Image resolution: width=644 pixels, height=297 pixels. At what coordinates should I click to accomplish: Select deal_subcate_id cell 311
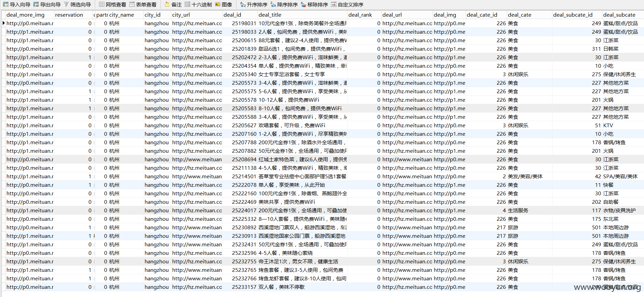pyautogui.click(x=577, y=49)
